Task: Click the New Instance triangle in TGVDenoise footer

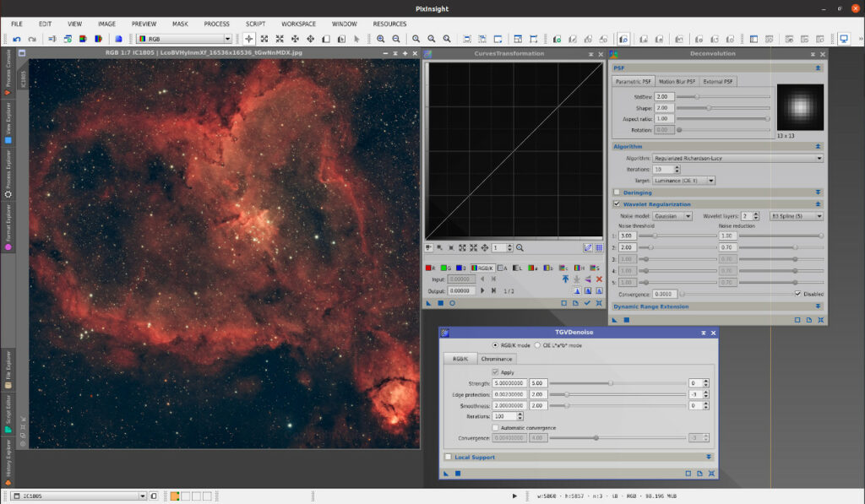Action: (446, 474)
